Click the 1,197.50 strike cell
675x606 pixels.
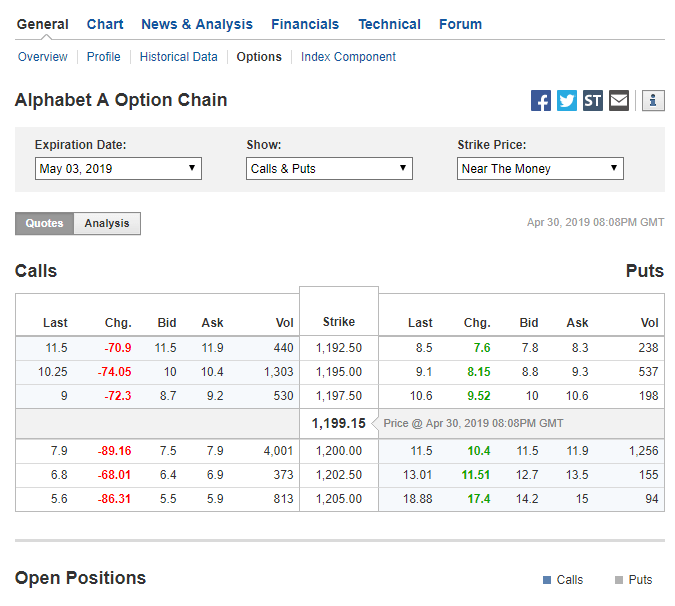[x=339, y=396]
